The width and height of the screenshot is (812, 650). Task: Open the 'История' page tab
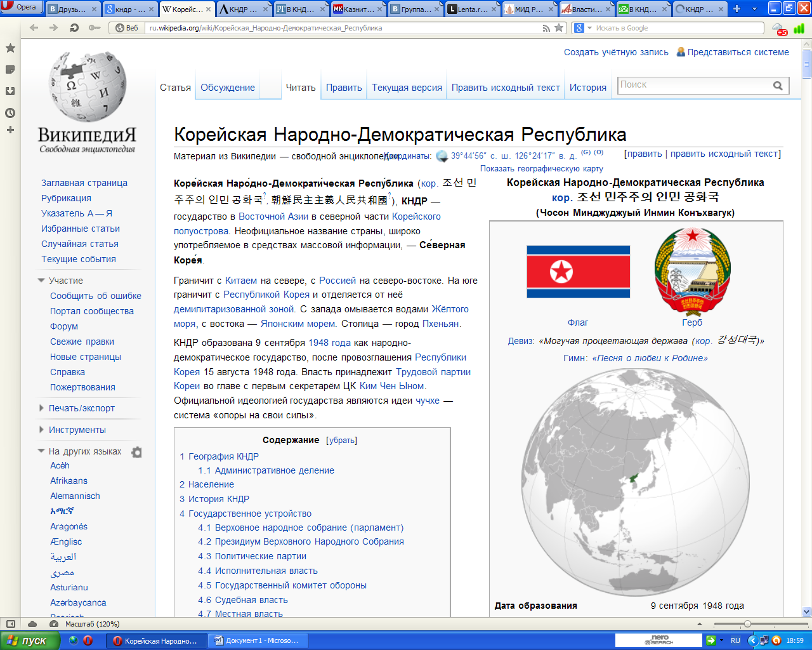588,88
